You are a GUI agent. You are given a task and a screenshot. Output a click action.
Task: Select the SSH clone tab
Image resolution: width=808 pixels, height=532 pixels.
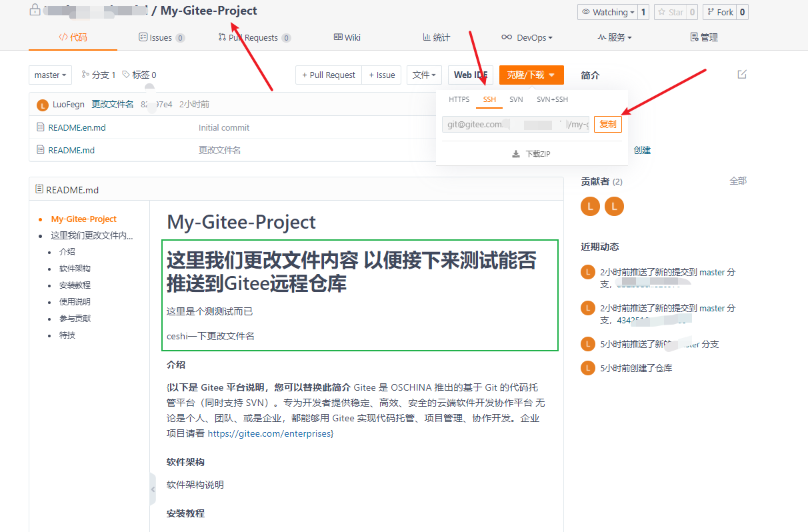(x=490, y=99)
